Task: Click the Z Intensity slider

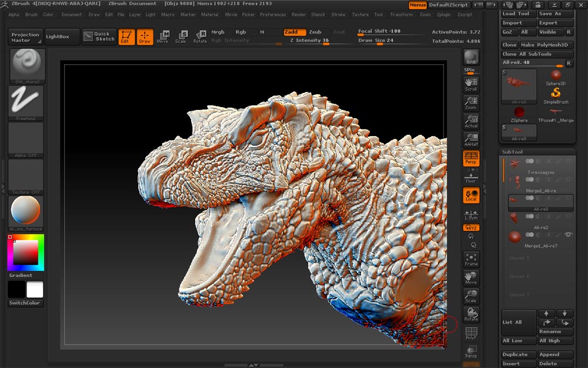Action: pyautogui.click(x=309, y=41)
